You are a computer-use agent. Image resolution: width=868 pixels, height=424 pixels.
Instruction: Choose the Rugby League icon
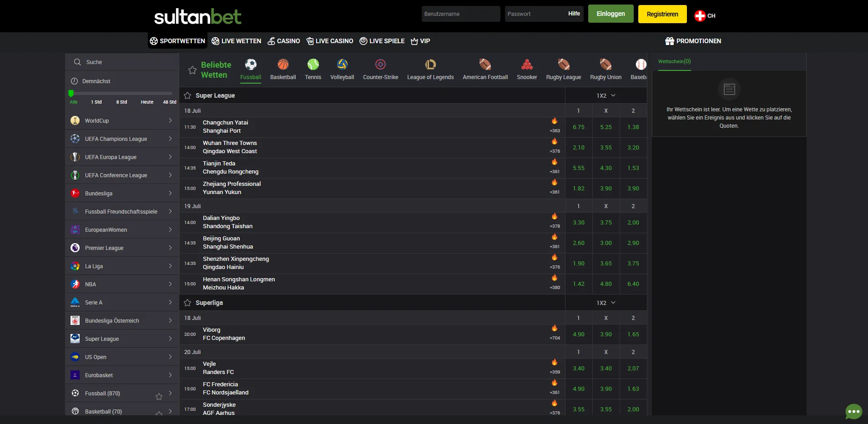pyautogui.click(x=564, y=64)
